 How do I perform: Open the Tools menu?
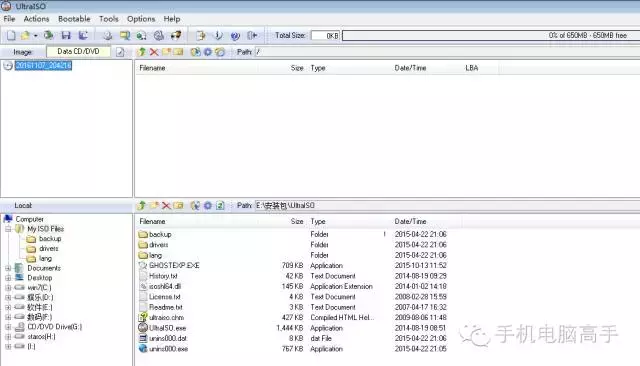point(109,19)
